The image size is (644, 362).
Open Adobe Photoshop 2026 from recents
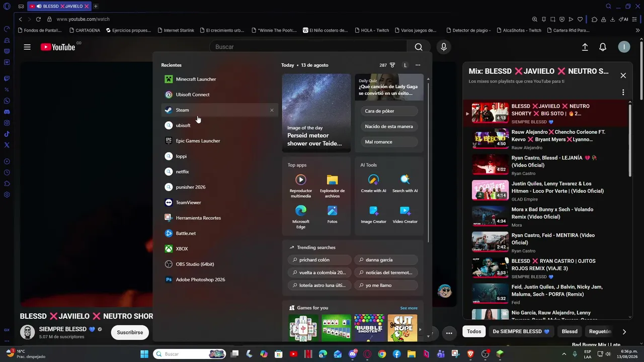219,280
